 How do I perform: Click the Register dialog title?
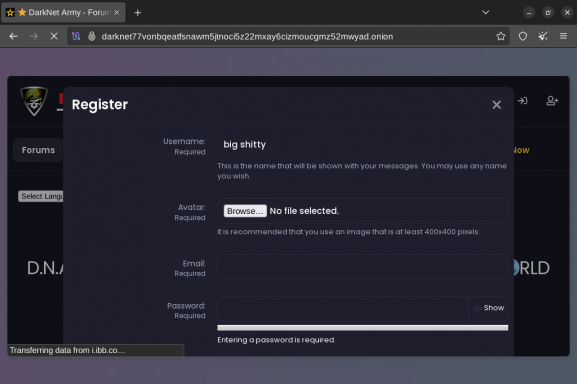(x=100, y=104)
